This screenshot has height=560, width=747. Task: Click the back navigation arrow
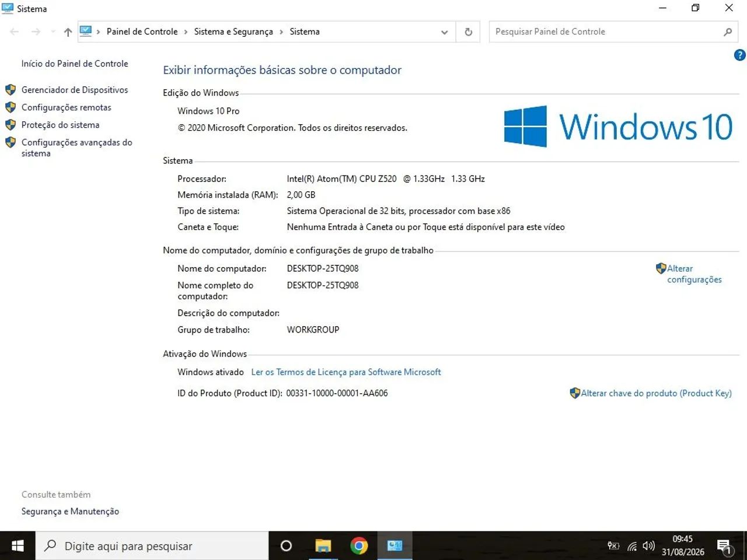pos(15,32)
